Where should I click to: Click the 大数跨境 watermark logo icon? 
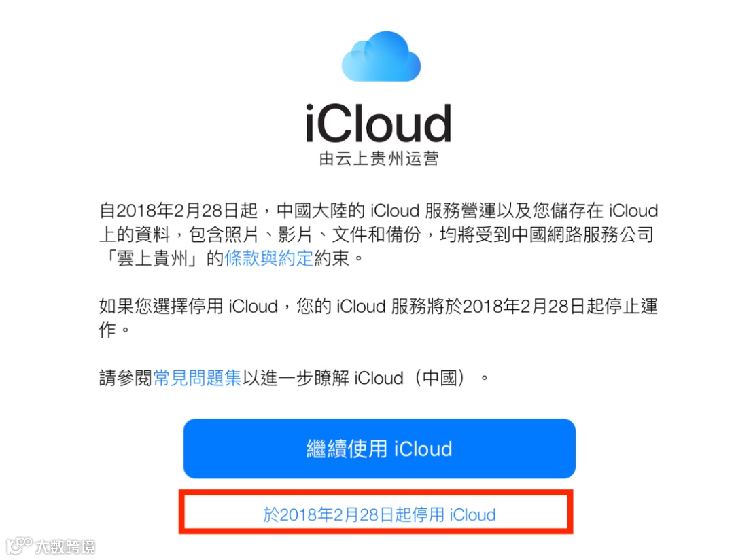pos(19,546)
